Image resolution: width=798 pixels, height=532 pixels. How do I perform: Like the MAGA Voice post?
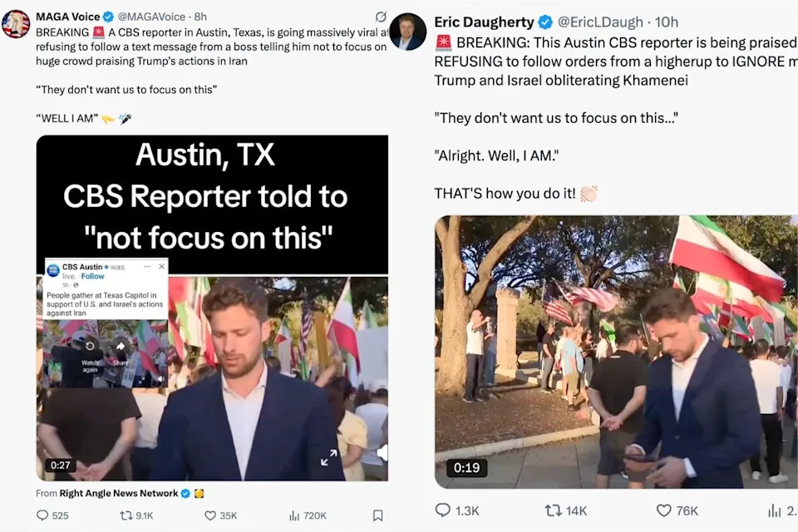point(220,515)
